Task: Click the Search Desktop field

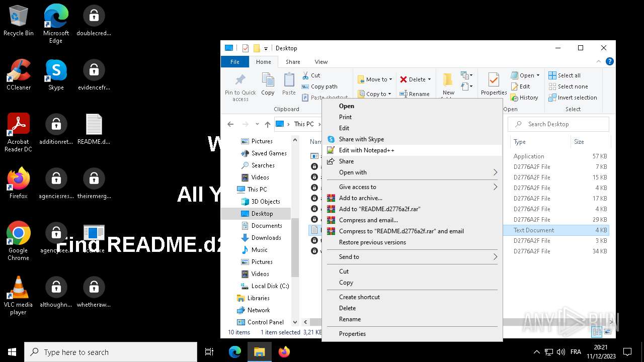Action: pos(558,124)
